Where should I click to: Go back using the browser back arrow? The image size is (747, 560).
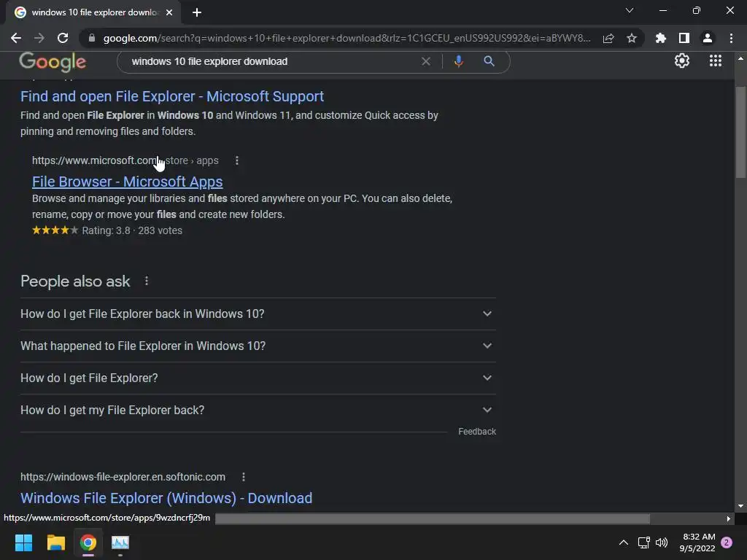(16, 38)
